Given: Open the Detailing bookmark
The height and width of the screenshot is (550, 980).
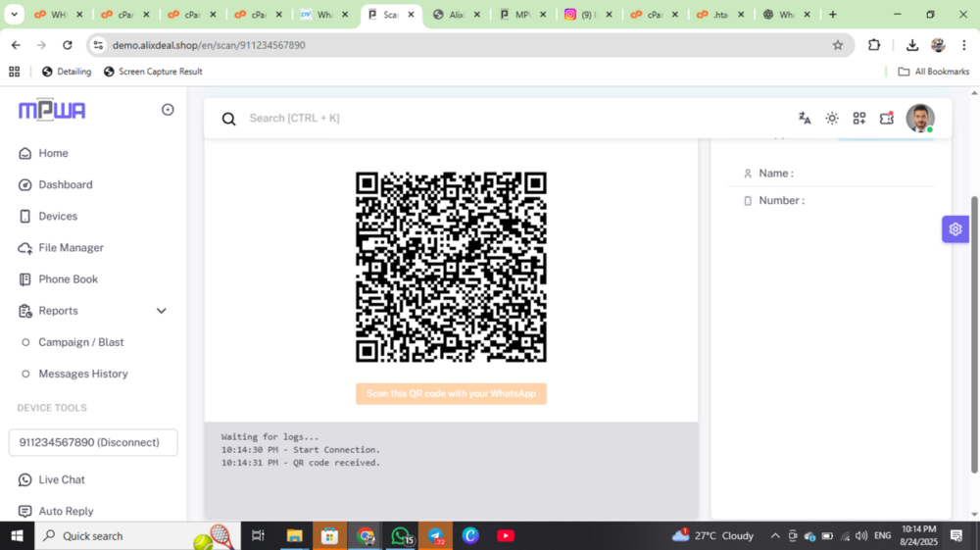Looking at the screenshot, I should pos(67,72).
